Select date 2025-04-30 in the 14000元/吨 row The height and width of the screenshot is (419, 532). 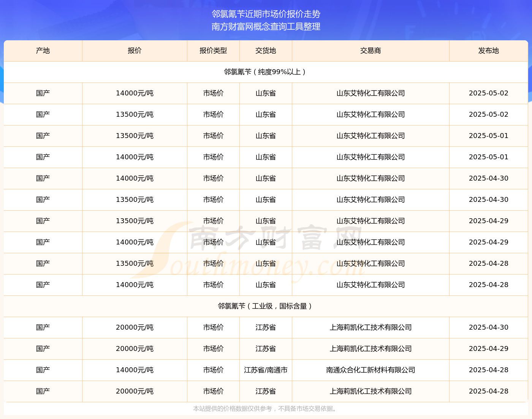pos(488,178)
